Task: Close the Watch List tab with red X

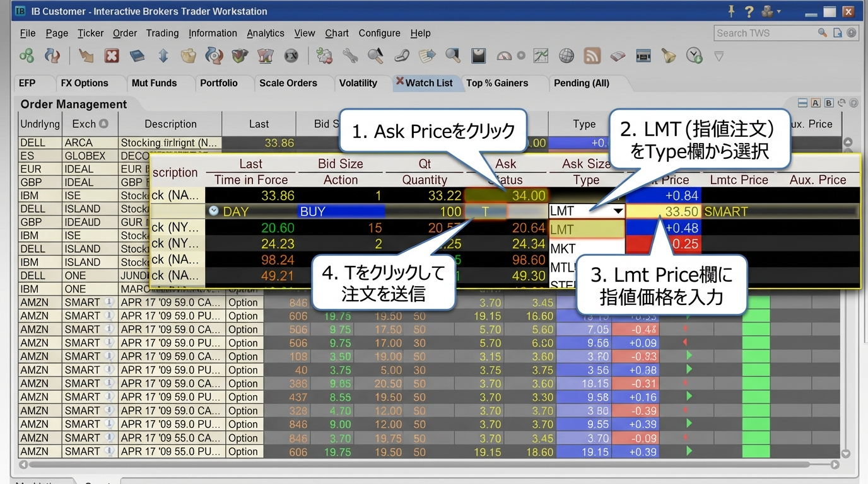Action: (400, 81)
